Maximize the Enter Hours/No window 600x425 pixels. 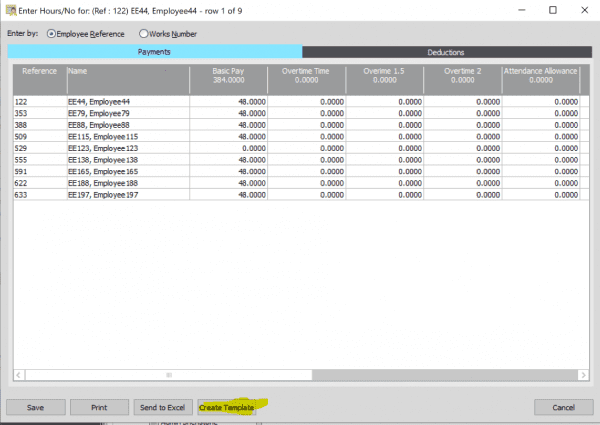tap(553, 10)
